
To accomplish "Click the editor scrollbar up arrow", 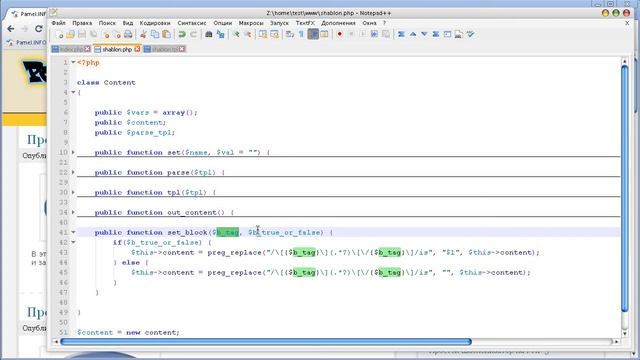I will [624, 61].
